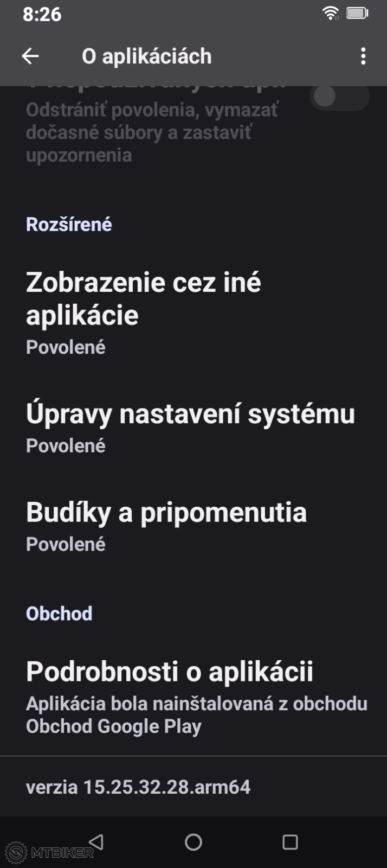The width and height of the screenshot is (387, 868).
Task: Tap the clock showing 8:26
Action: (42, 14)
